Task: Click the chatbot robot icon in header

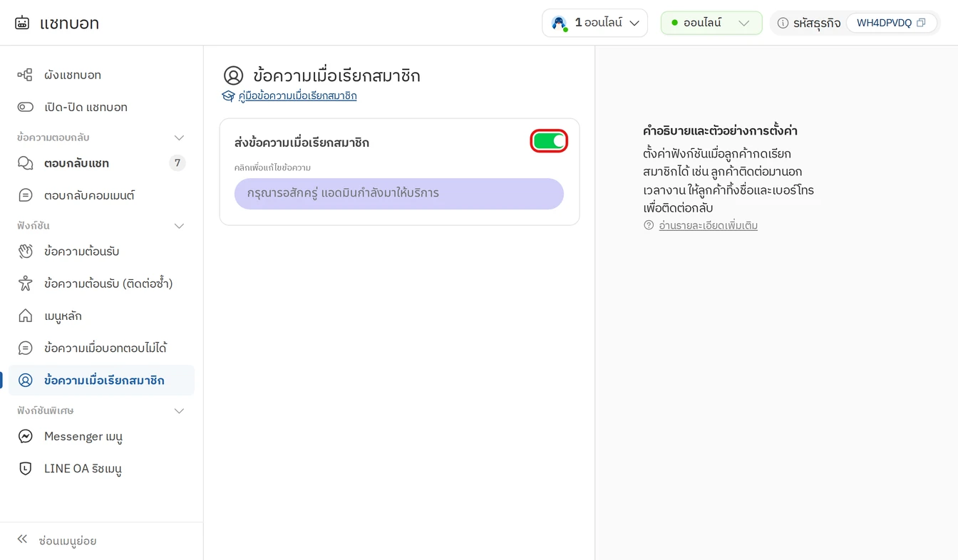Action: (x=22, y=23)
